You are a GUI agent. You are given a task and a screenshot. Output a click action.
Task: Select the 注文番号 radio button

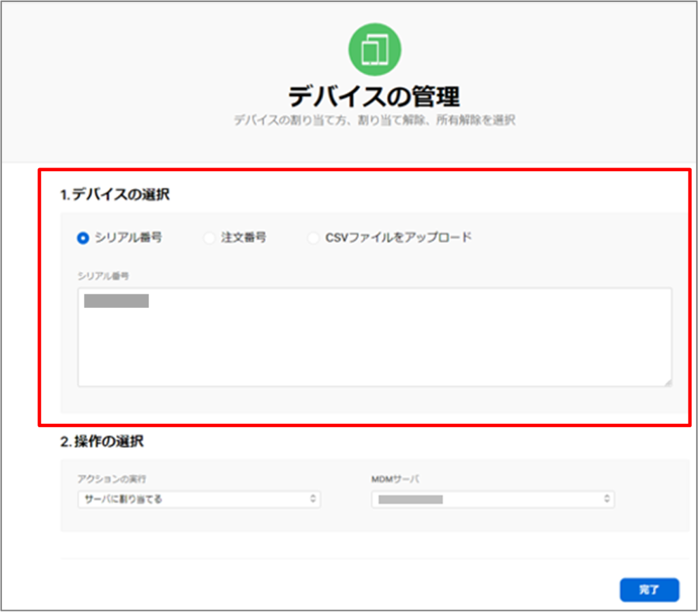click(209, 238)
